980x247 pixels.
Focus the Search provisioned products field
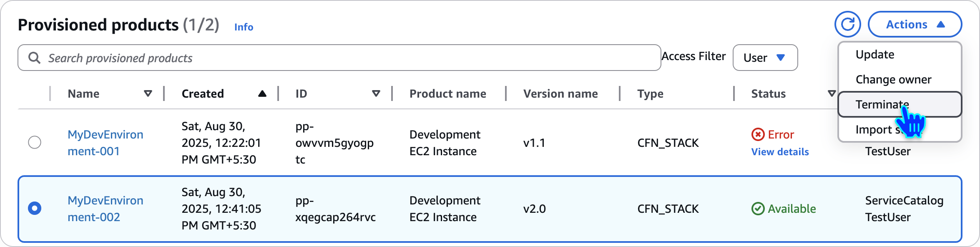(339, 58)
